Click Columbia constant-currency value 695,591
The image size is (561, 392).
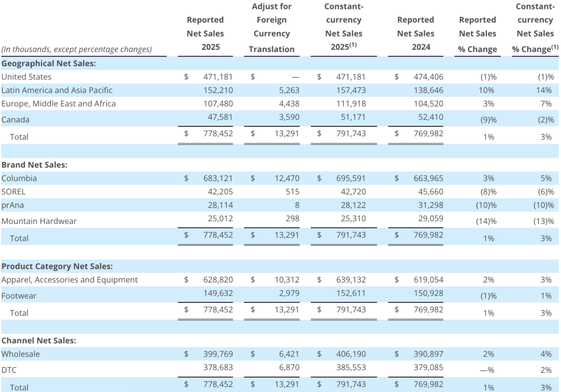click(351, 178)
